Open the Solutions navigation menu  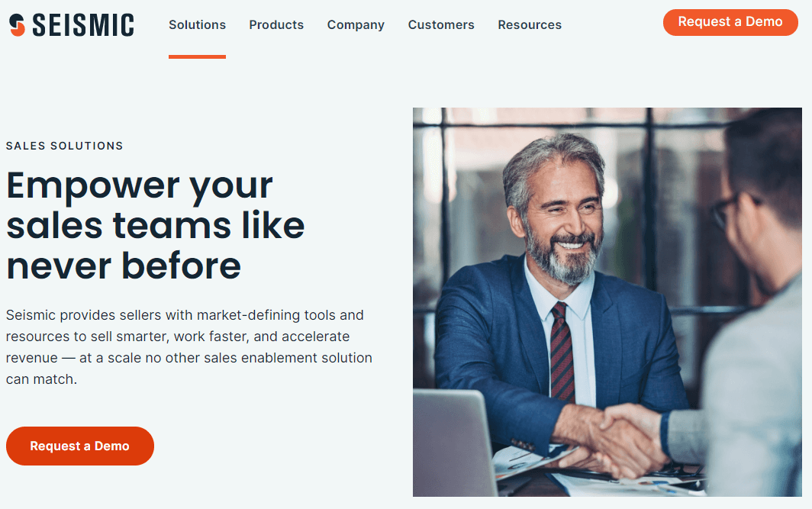(x=198, y=25)
